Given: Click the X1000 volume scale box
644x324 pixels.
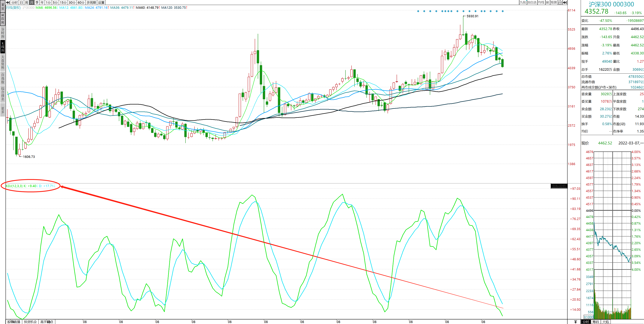Looking at the screenshot, I should click(588, 317).
